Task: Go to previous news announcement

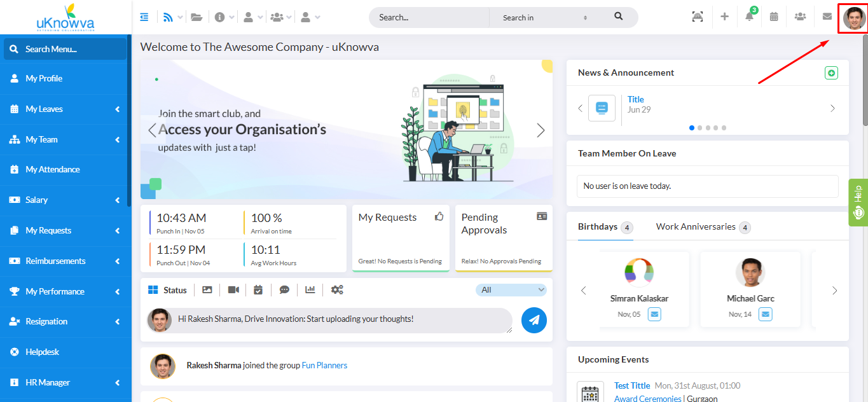Action: point(580,109)
